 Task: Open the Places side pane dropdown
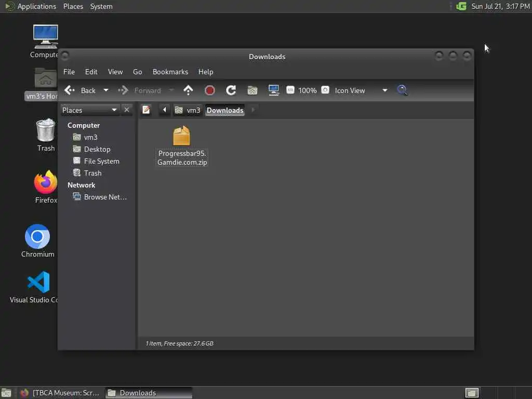coord(90,110)
